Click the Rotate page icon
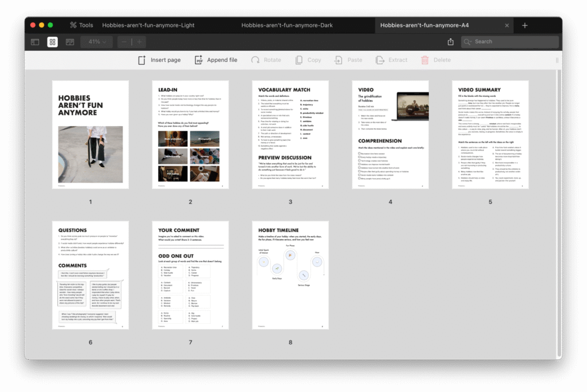 [x=253, y=60]
